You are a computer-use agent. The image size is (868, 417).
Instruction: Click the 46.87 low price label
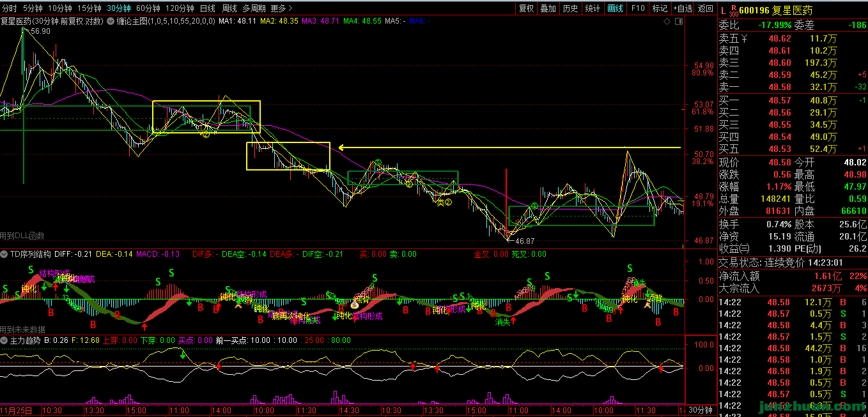(x=524, y=241)
